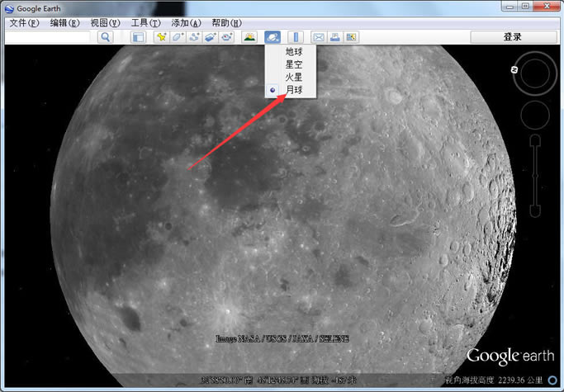Select the add path tool
Image resolution: width=564 pixels, height=392 pixels.
tap(194, 37)
